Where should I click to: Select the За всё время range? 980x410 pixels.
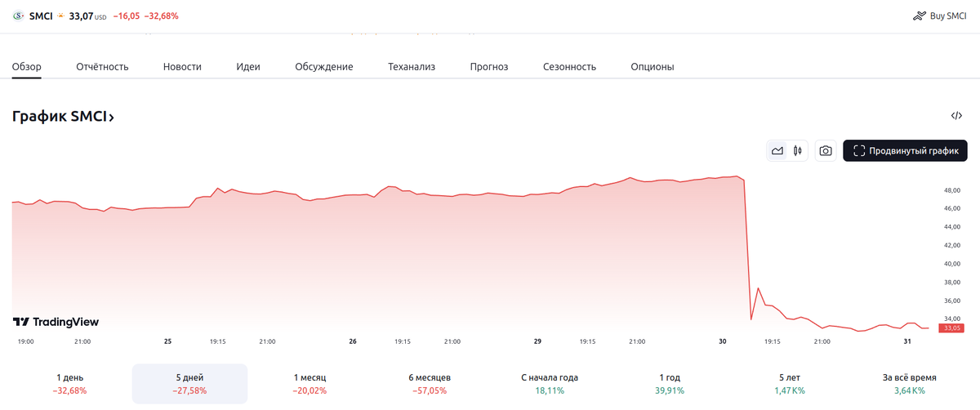tap(910, 384)
